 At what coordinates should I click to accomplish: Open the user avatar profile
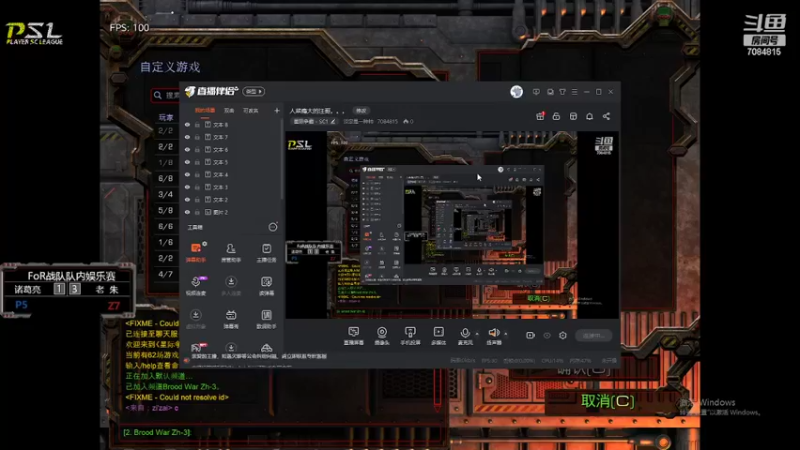(x=516, y=91)
